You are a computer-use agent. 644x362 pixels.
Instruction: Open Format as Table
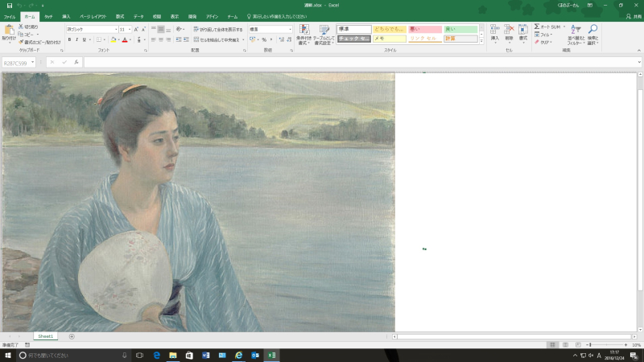coord(324,35)
